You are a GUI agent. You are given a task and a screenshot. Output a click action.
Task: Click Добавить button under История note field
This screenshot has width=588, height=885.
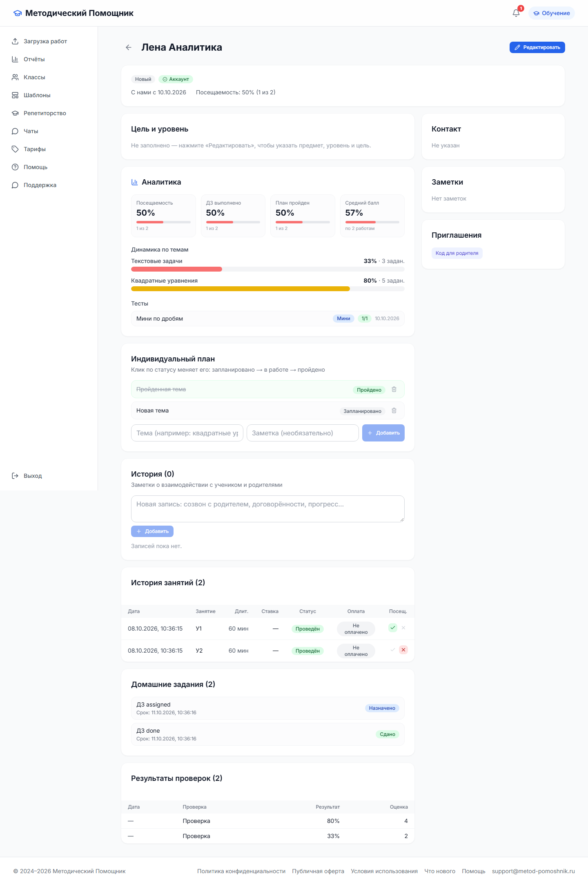pyautogui.click(x=152, y=531)
